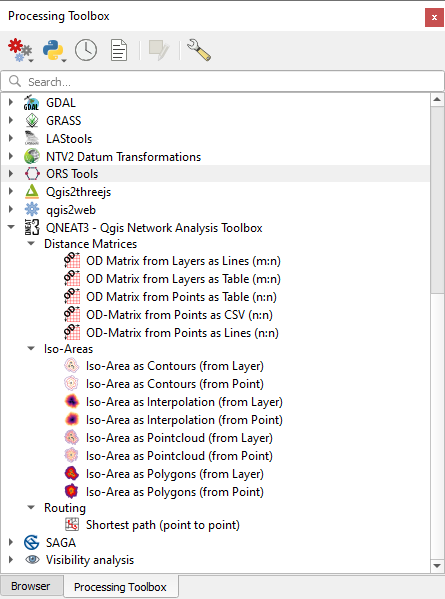This screenshot has width=445, height=599.
Task: Switch to the Processing Toolbox tab
Action: click(x=120, y=586)
